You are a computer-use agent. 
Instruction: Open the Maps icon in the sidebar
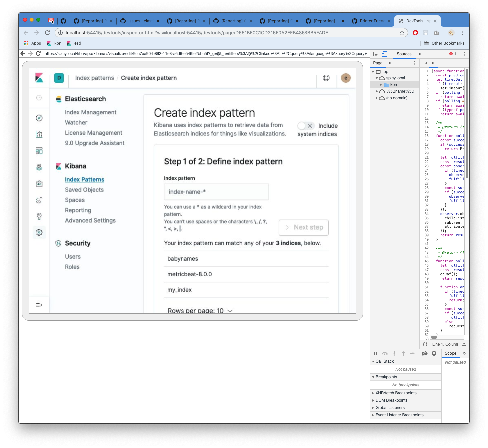39,167
